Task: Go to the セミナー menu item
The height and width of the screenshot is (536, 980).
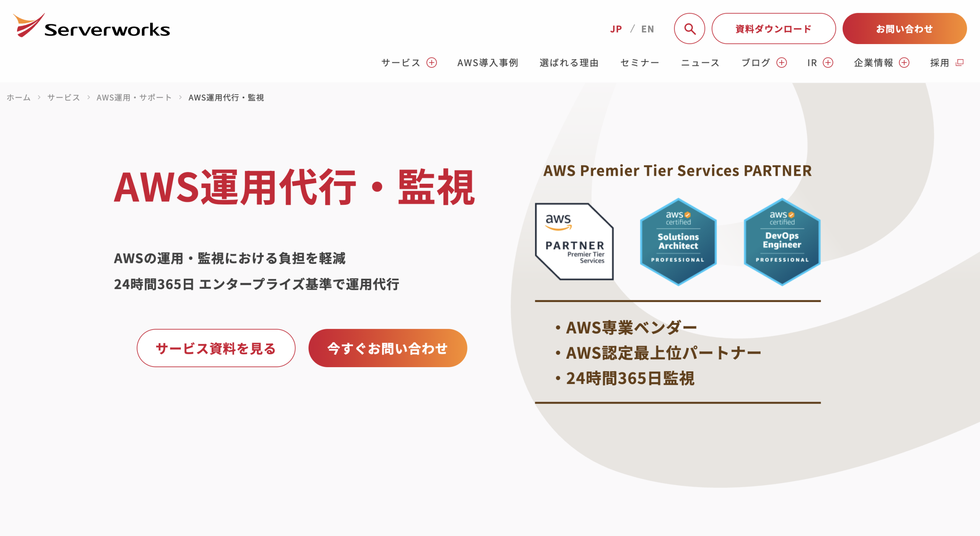Action: click(x=640, y=62)
